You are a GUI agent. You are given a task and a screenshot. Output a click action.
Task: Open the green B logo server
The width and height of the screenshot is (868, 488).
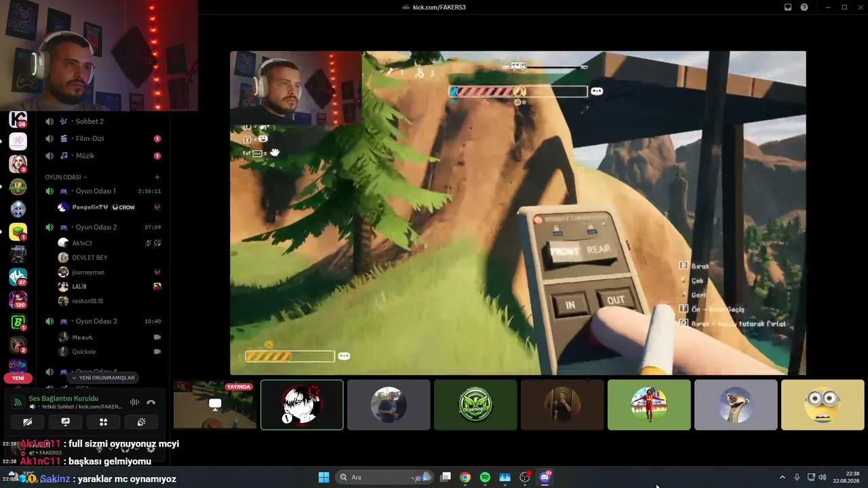[x=18, y=323]
